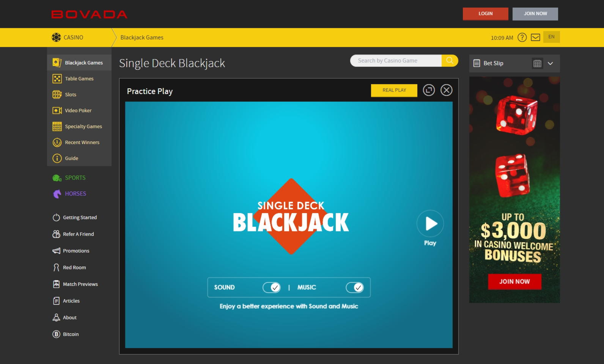Image resolution: width=604 pixels, height=364 pixels.
Task: Go to HORSES section link
Action: coord(75,194)
